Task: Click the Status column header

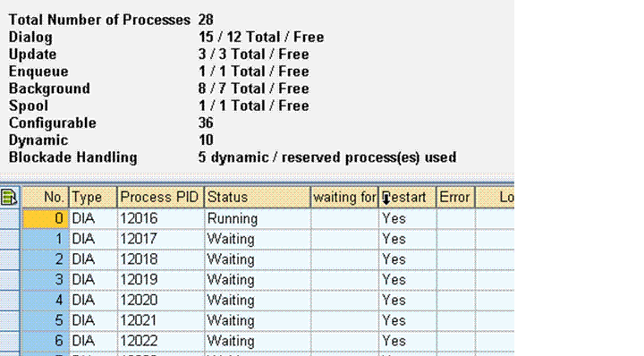Action: tap(258, 197)
